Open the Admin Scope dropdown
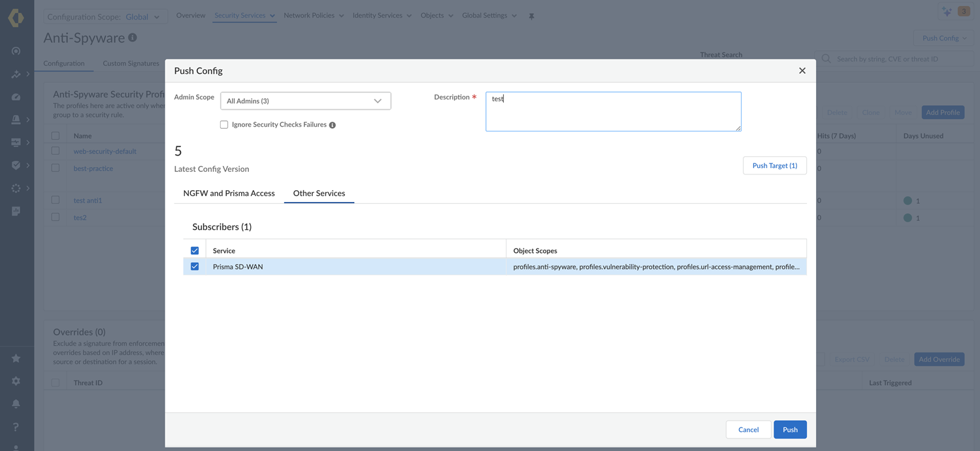The width and height of the screenshot is (980, 451). [x=305, y=101]
